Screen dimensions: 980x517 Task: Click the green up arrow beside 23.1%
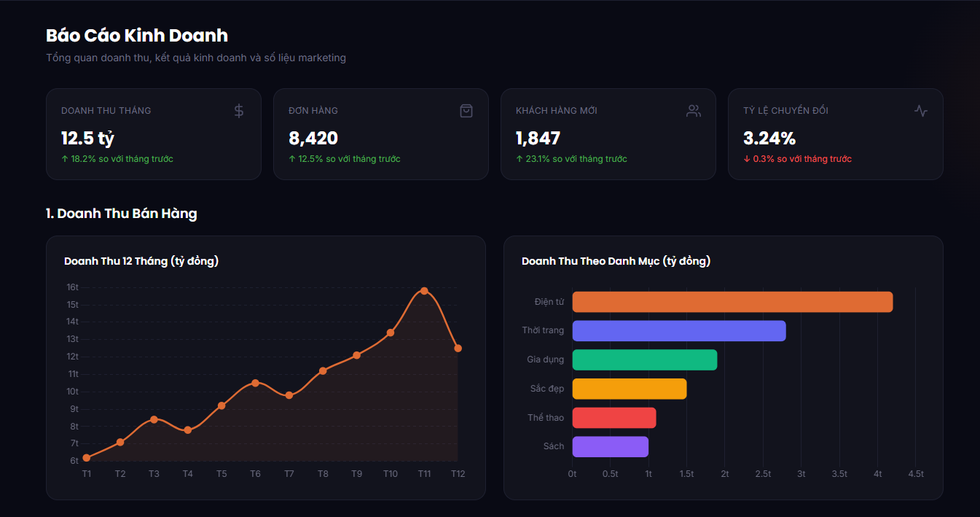(x=520, y=159)
